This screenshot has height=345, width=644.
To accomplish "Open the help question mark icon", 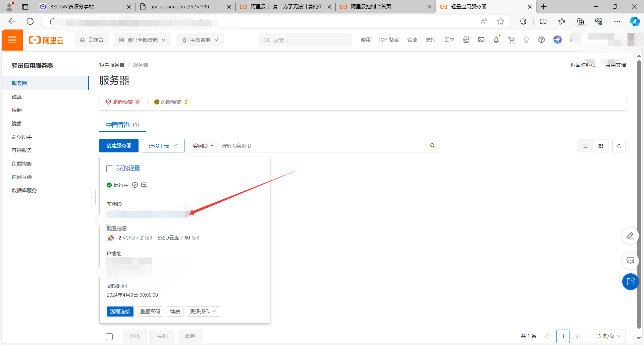I will pos(541,40).
